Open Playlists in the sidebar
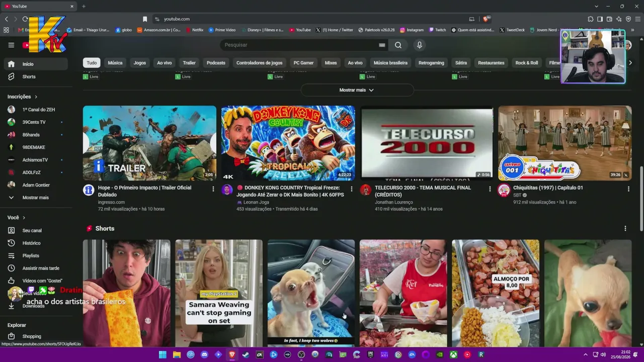This screenshot has width=644, height=362. [x=35, y=255]
